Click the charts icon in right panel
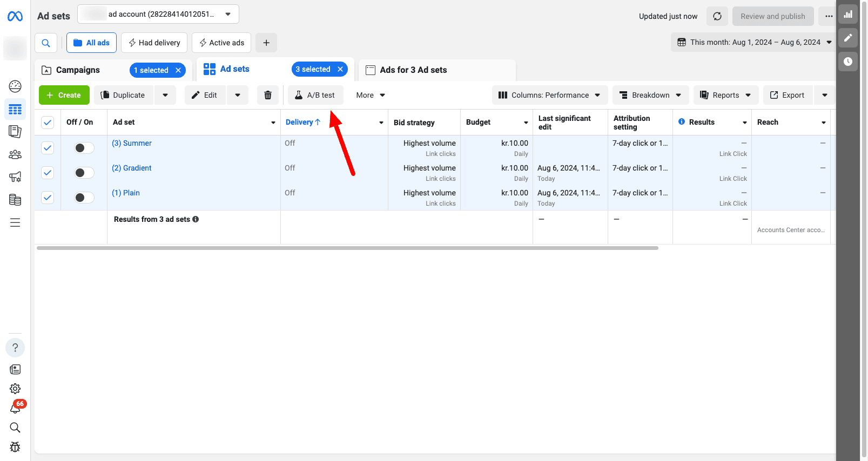 [x=848, y=15]
